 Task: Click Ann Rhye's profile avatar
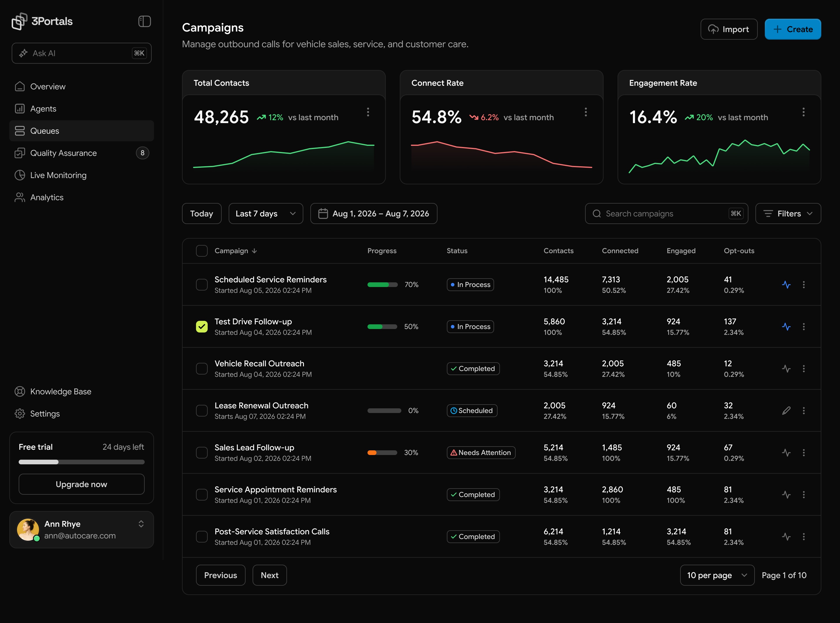click(28, 530)
